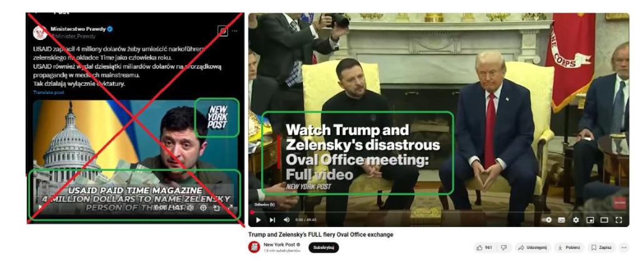The image size is (644, 264).
Task: Save video with the Zapisz button
Action: pyautogui.click(x=602, y=248)
